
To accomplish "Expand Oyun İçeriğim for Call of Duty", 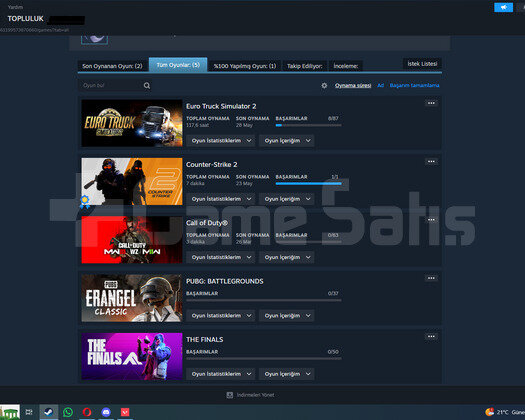I will (x=287, y=257).
